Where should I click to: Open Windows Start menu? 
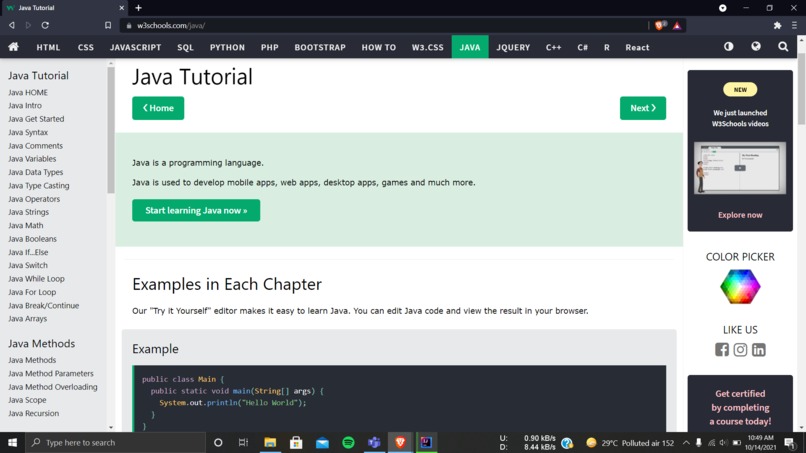pyautogui.click(x=12, y=442)
